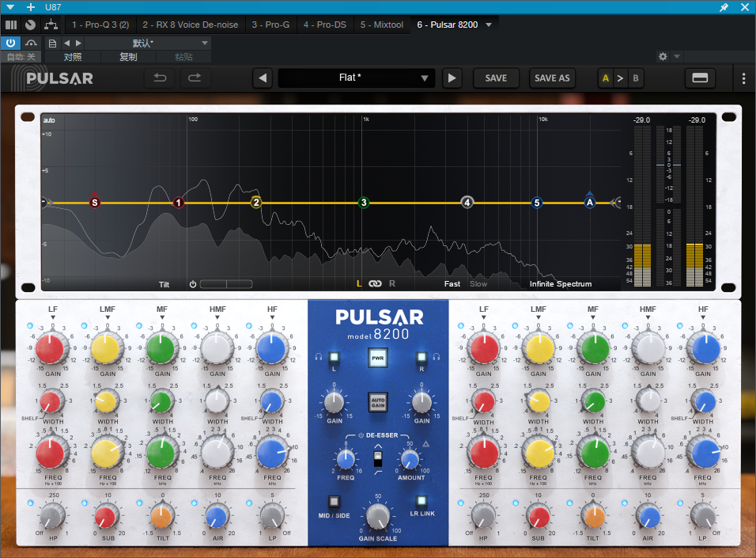Expand the top-left window menu triangle
The image size is (756, 558).
[x=10, y=7]
